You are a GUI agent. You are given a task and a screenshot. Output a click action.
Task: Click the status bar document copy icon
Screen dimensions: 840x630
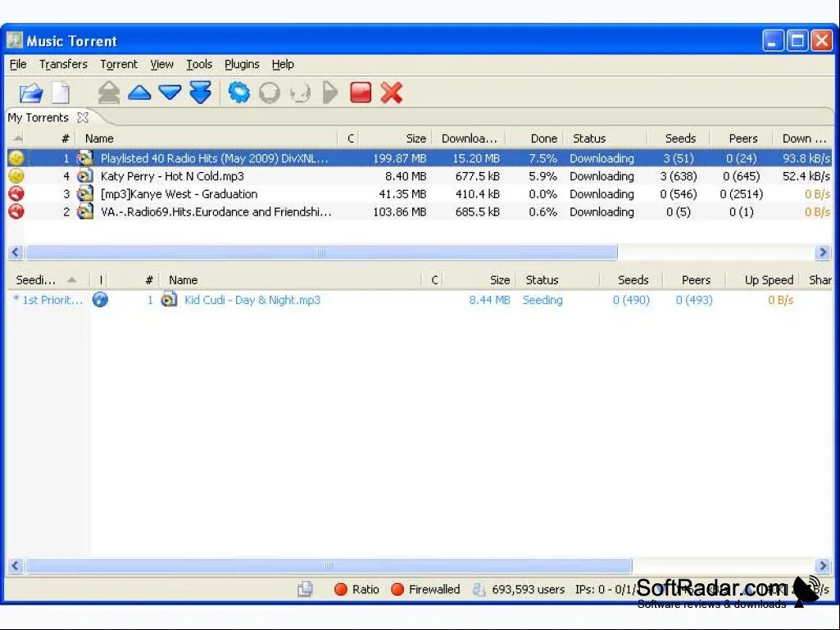[305, 589]
